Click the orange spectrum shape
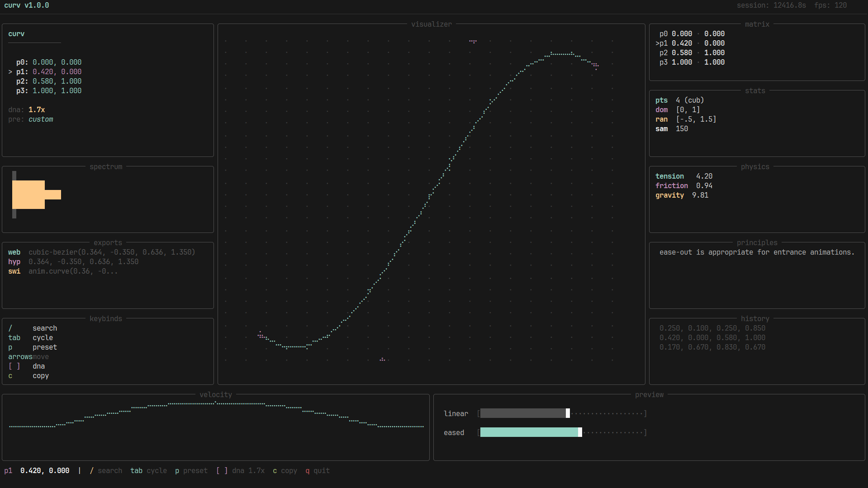 pyautogui.click(x=36, y=195)
